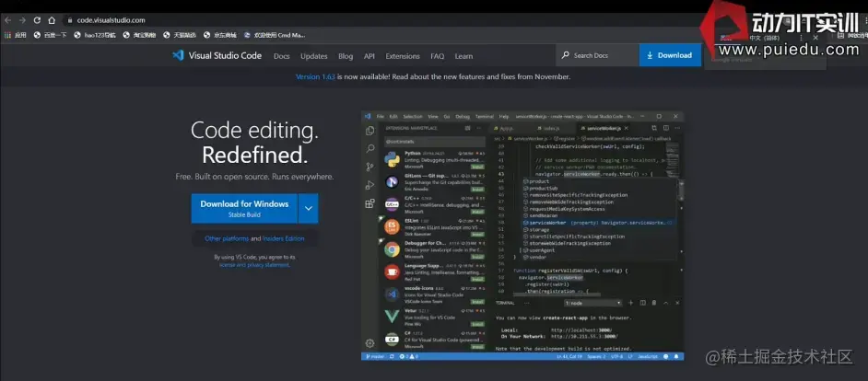
Task: Open the API navigation link
Action: [369, 56]
